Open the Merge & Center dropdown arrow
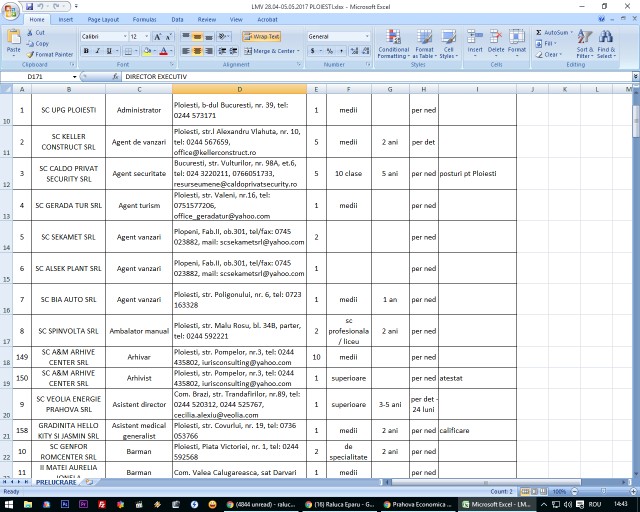Image resolution: width=640 pixels, height=512 pixels. [298, 51]
